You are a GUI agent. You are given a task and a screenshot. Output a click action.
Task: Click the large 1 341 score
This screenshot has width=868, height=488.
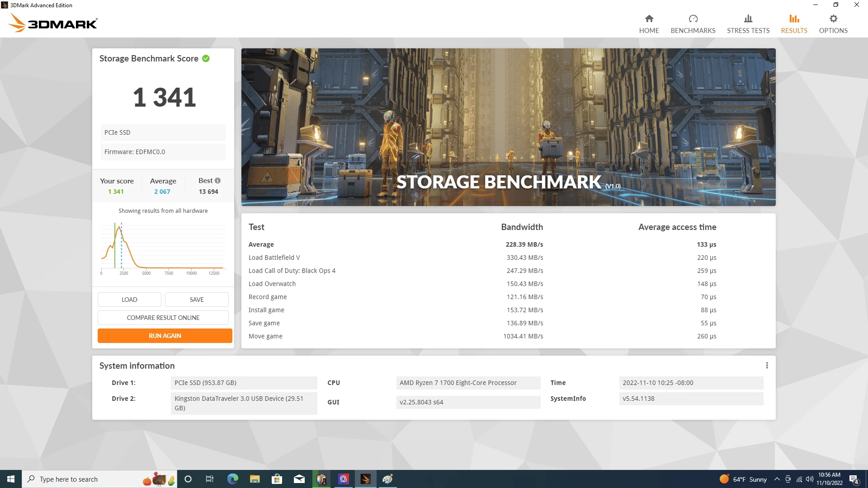pyautogui.click(x=164, y=97)
